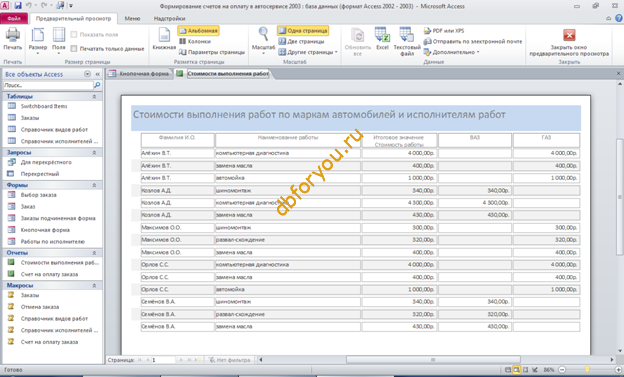Collapse the Отчеты group
Viewport: 624px width, 377px height.
(94, 253)
